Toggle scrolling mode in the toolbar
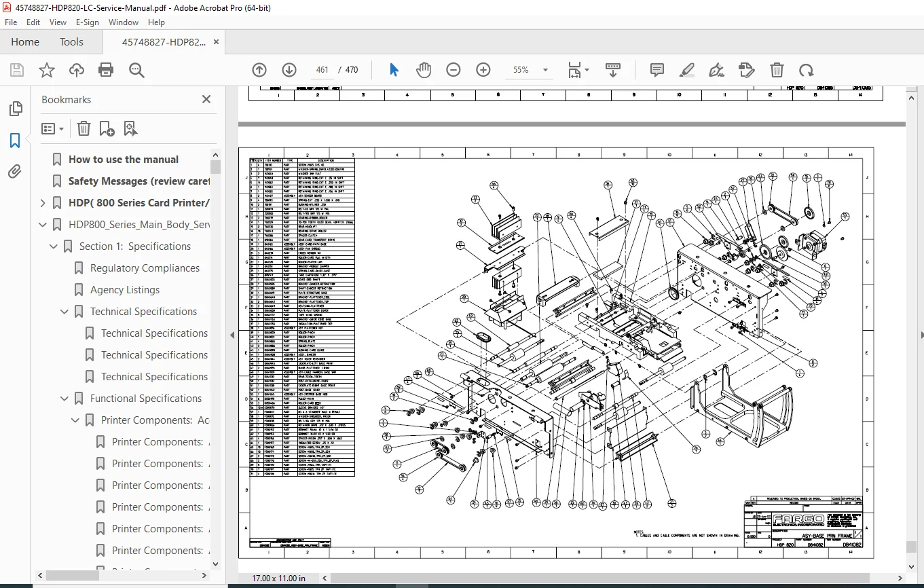Viewport: 924px width, 588px height. pos(613,70)
